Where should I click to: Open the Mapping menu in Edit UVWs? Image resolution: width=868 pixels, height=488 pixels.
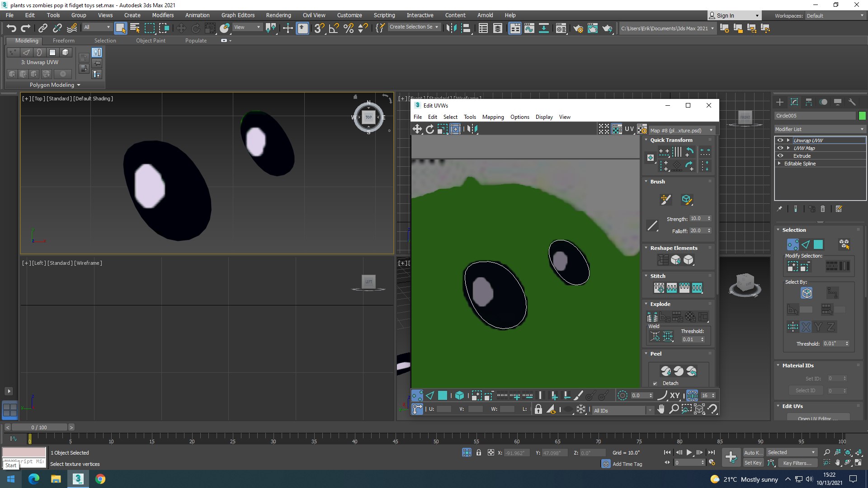[493, 117]
